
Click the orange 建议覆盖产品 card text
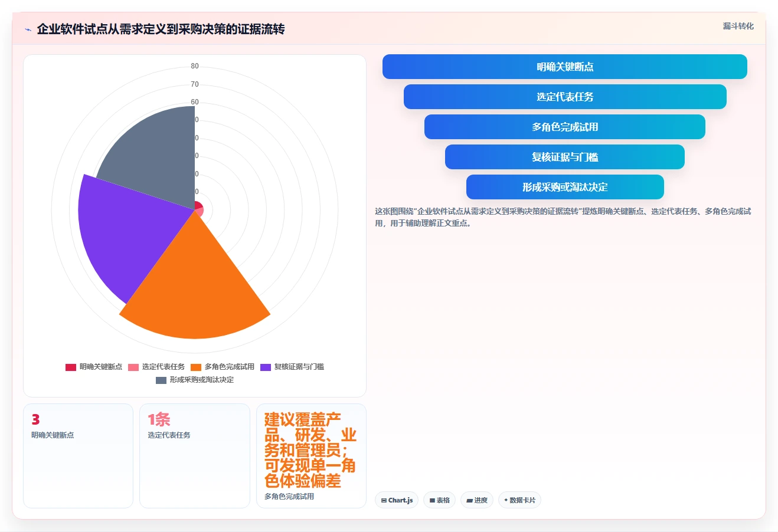[x=310, y=451]
